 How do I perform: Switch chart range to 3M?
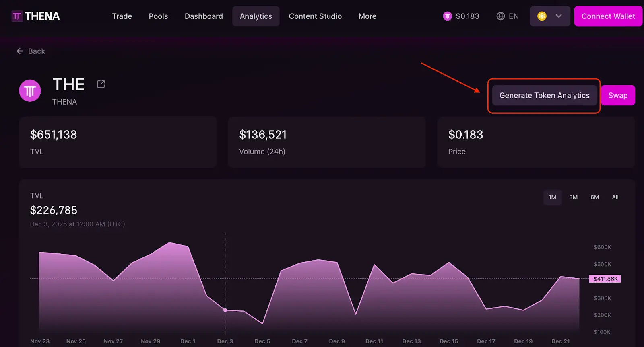pyautogui.click(x=573, y=197)
